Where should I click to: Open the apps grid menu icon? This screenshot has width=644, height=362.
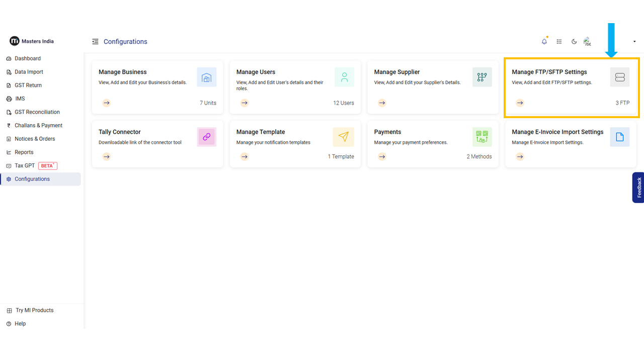pyautogui.click(x=559, y=42)
